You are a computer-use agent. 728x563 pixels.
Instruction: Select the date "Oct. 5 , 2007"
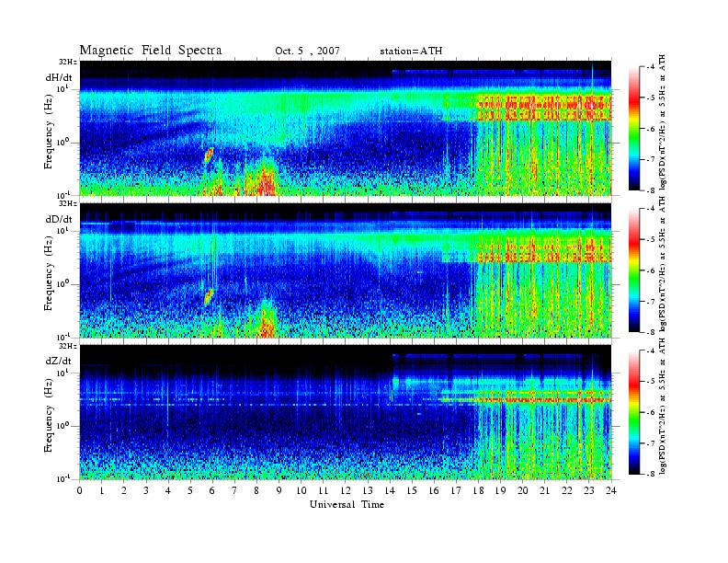click(x=307, y=51)
